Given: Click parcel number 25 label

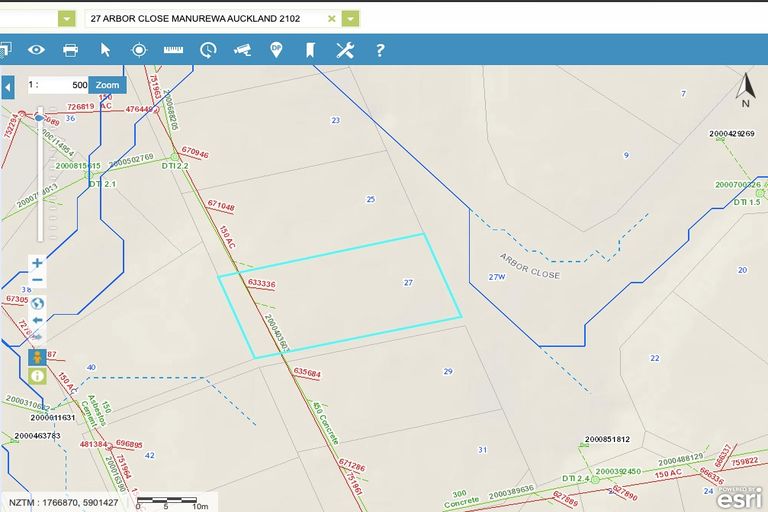Looking at the screenshot, I should (371, 199).
